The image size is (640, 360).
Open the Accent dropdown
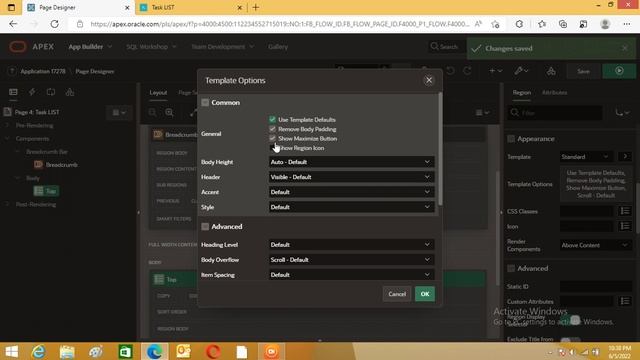pyautogui.click(x=351, y=192)
